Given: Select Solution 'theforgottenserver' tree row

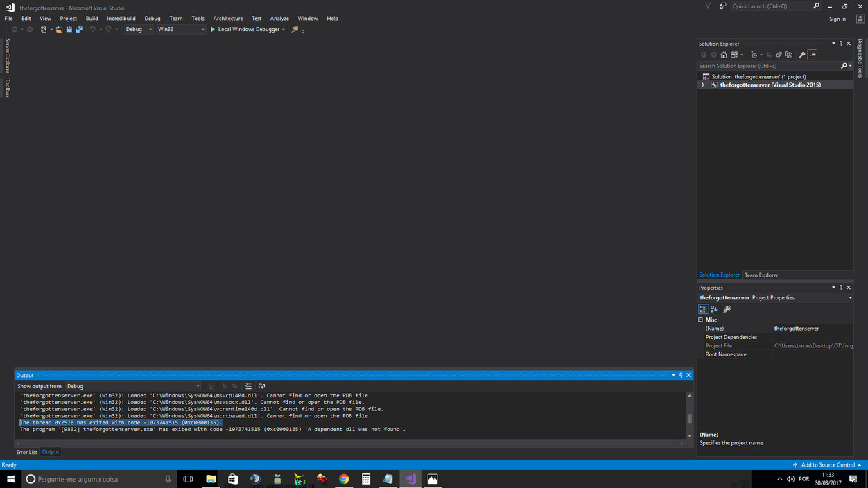Looking at the screenshot, I should [x=775, y=76].
